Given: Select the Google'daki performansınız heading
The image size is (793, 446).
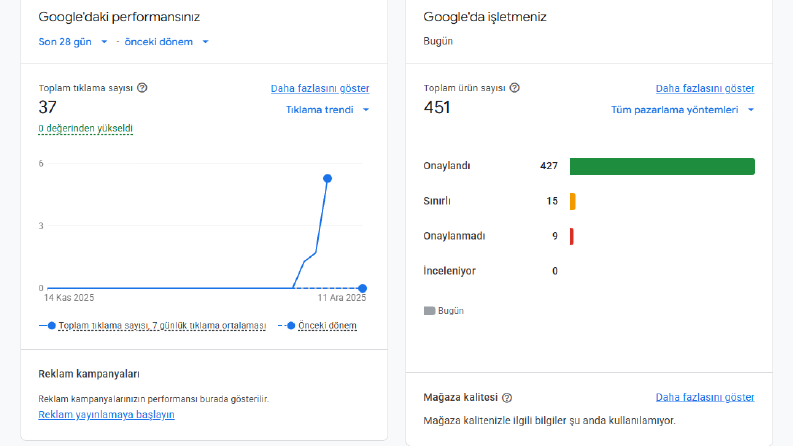Looking at the screenshot, I should pyautogui.click(x=119, y=17).
